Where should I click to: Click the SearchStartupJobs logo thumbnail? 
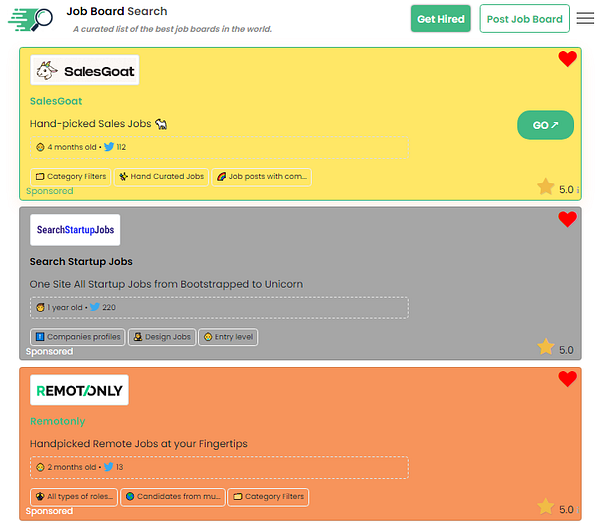tap(75, 230)
